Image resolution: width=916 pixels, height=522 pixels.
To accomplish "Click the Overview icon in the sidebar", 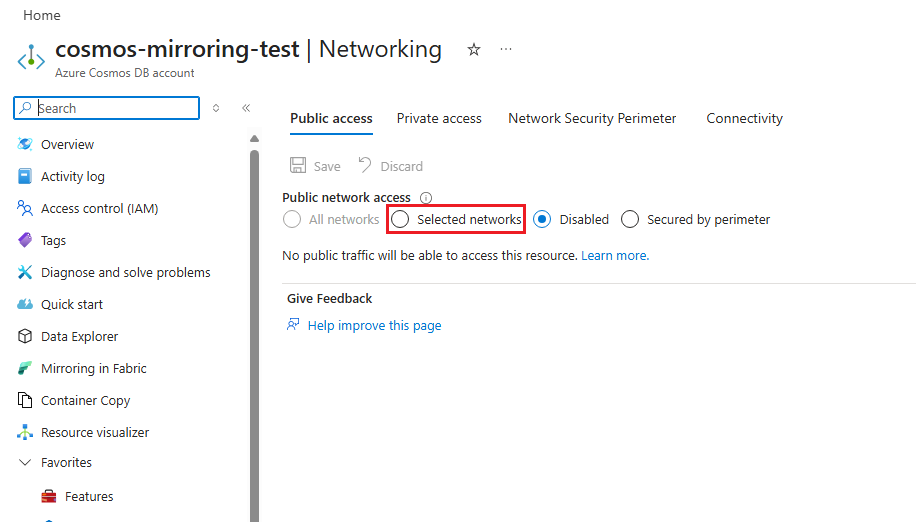I will pos(25,144).
